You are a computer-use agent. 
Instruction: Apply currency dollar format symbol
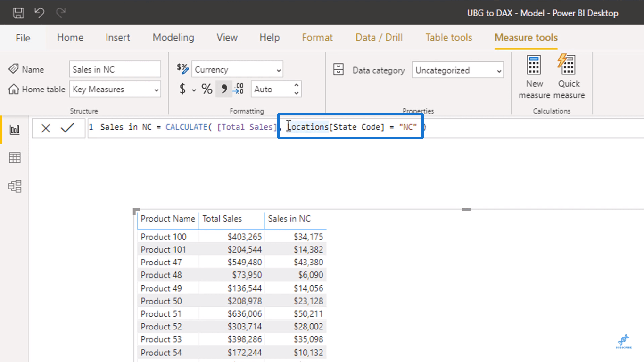click(x=182, y=89)
